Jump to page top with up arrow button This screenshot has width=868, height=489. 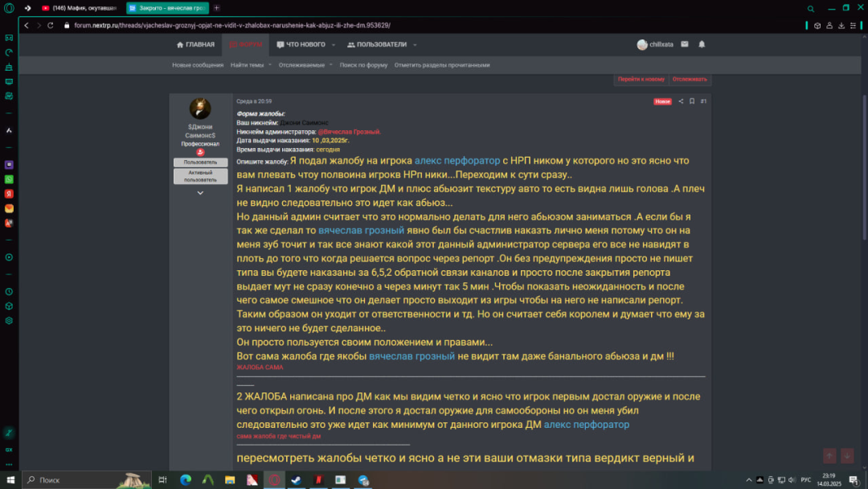829,456
